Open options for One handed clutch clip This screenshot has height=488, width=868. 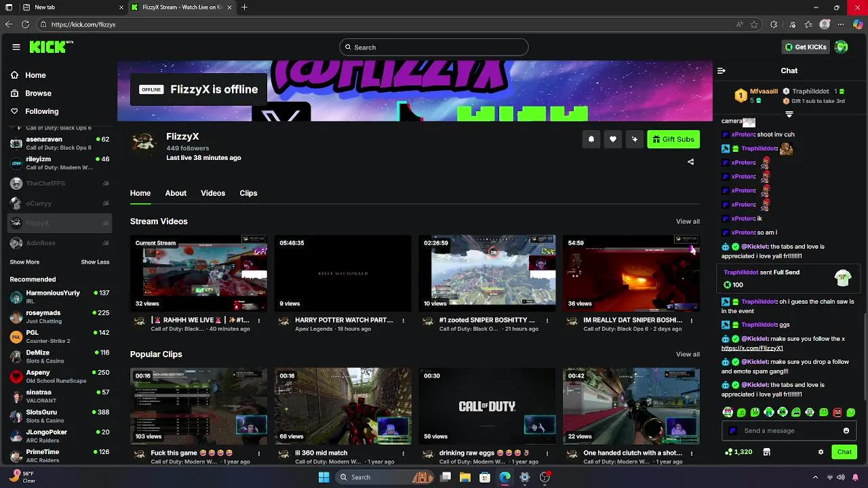692,453
